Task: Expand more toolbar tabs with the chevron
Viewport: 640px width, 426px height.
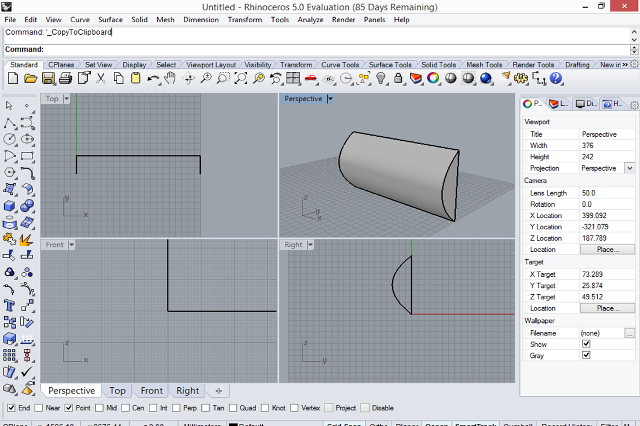Action: [x=625, y=64]
